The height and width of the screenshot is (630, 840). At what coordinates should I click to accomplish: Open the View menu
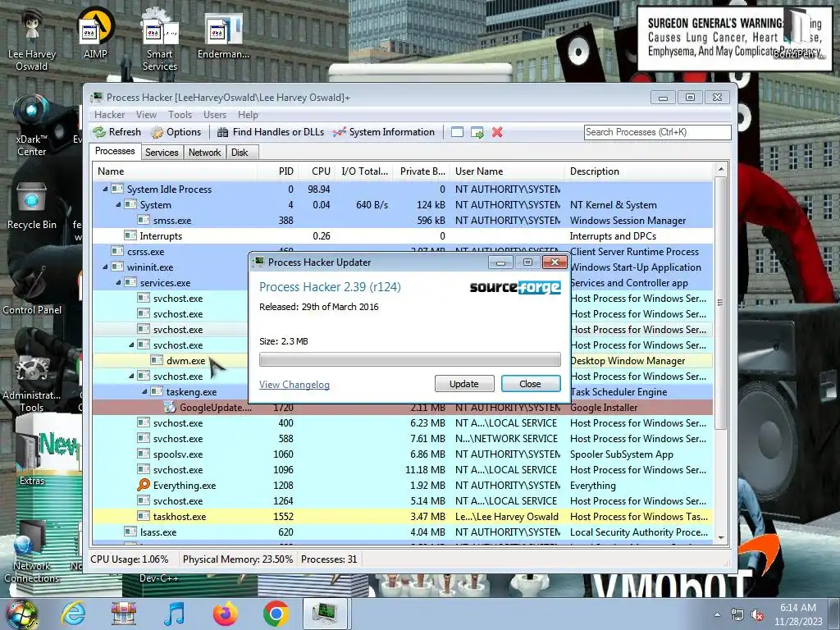point(146,115)
